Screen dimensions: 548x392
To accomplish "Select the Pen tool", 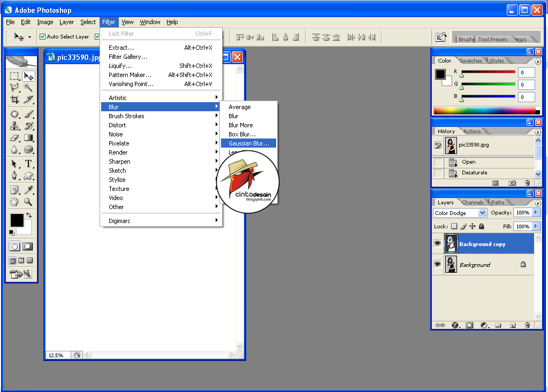I will [x=14, y=175].
